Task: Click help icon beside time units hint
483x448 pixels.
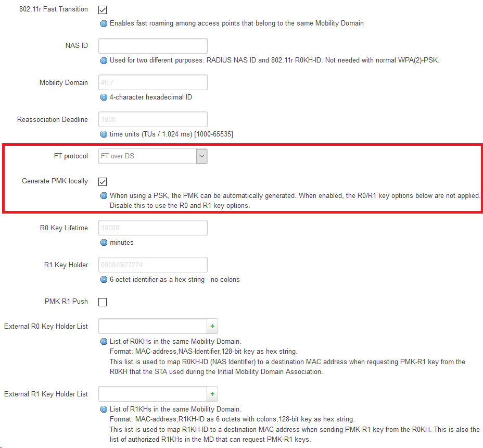Action: click(x=104, y=134)
